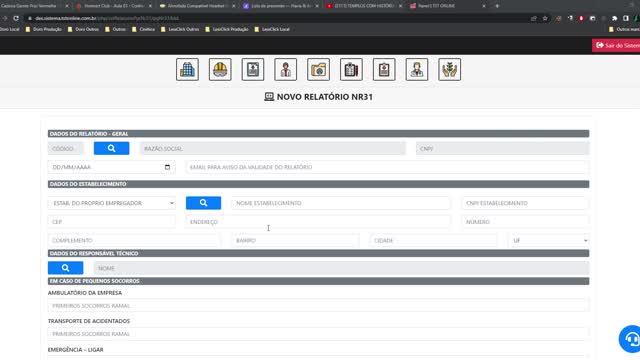Bookmark the page with the star icon
The height and width of the screenshot is (360, 640).
coord(545,18)
